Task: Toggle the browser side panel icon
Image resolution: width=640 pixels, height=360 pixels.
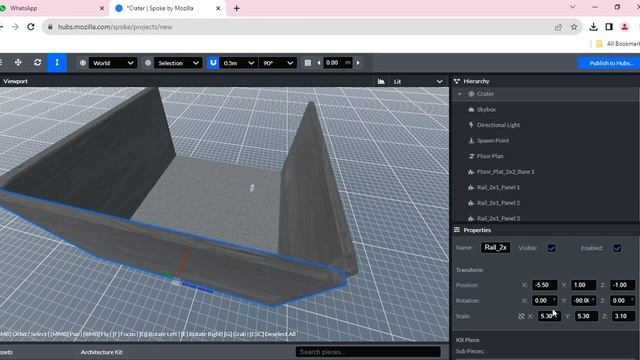Action: [x=609, y=27]
